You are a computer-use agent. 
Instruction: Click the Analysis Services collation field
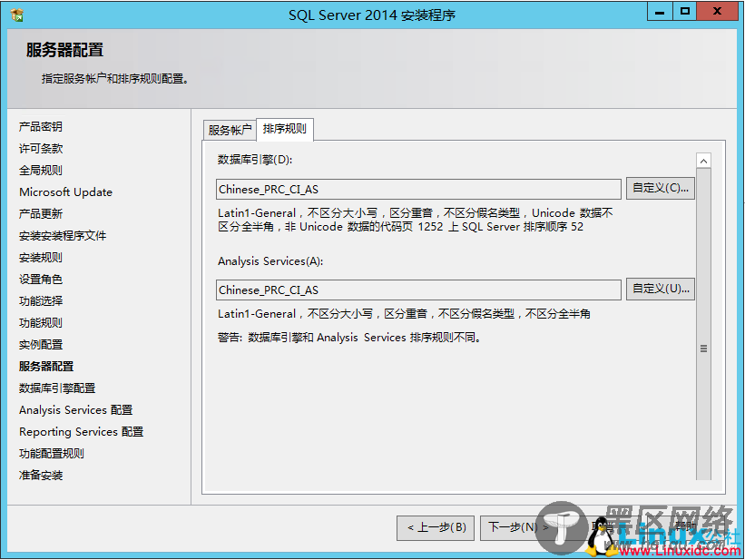(x=418, y=290)
